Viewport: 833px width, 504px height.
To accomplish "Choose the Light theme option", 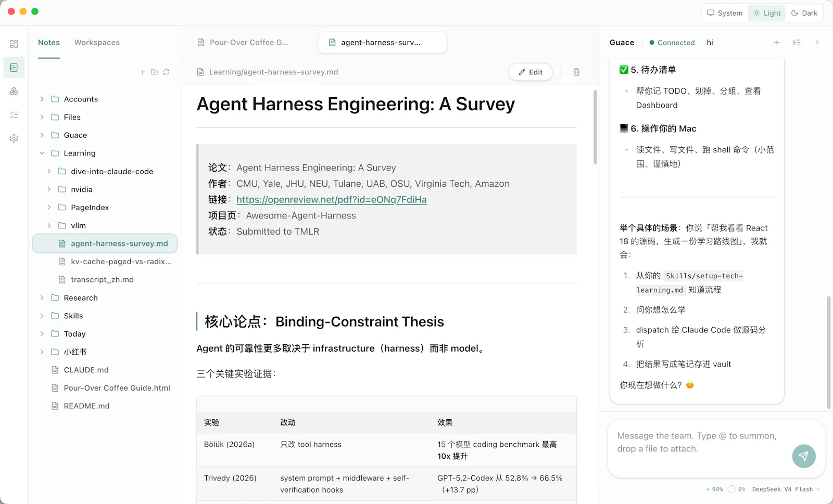I will click(767, 13).
